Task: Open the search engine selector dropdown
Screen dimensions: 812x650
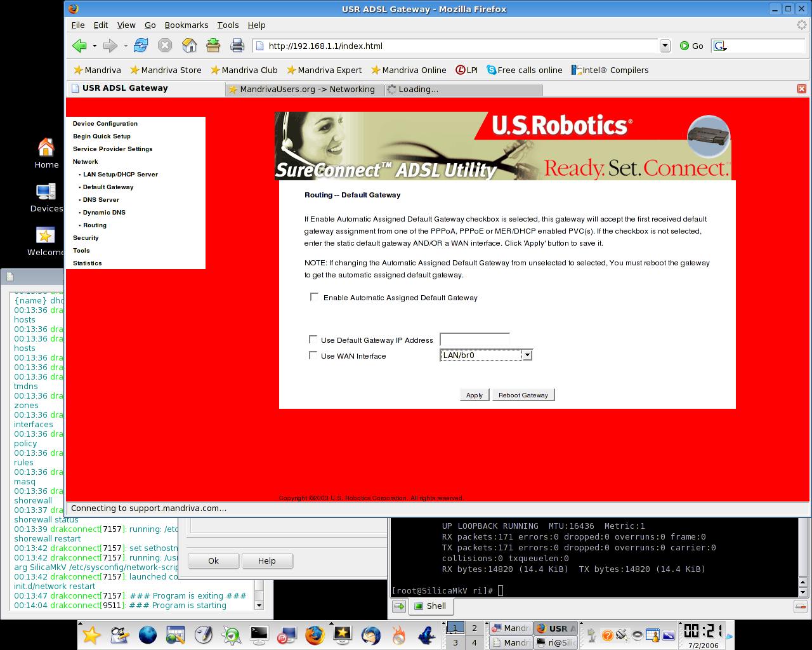Action: coord(720,46)
